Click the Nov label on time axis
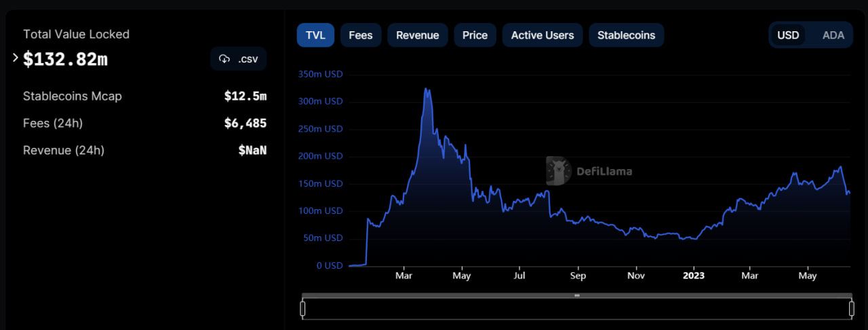The height and width of the screenshot is (330, 868). pos(636,276)
